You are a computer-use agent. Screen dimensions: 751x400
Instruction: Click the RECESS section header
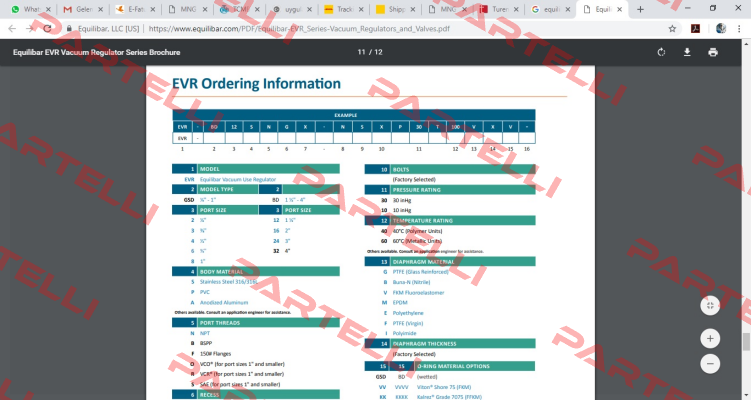(x=256, y=395)
